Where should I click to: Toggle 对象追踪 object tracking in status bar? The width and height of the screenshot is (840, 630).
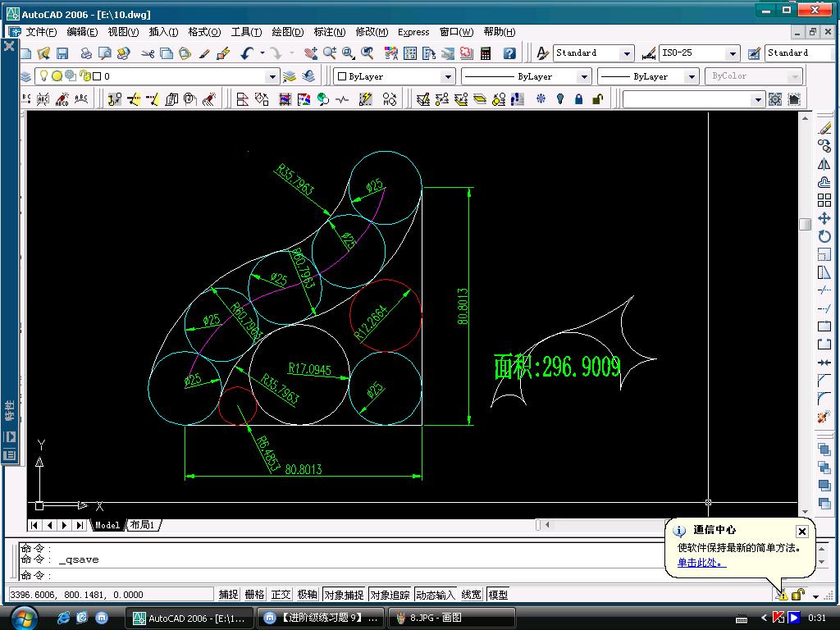coord(390,595)
